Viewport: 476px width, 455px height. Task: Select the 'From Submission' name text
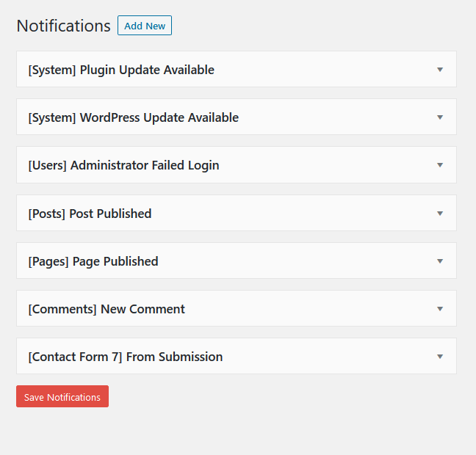coord(174,357)
